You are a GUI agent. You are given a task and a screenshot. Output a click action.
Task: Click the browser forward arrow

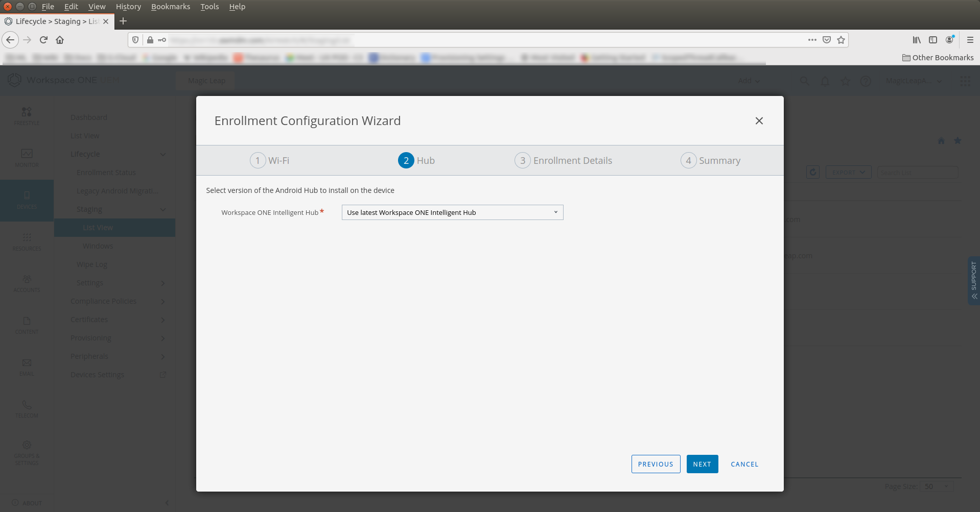click(27, 40)
